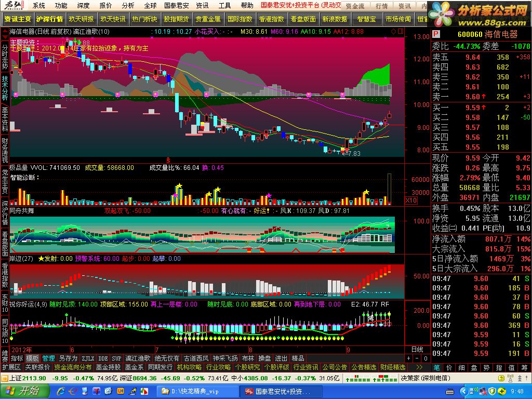Open the 分析 menu
This screenshot has height=399, width=532.
[128, 5]
